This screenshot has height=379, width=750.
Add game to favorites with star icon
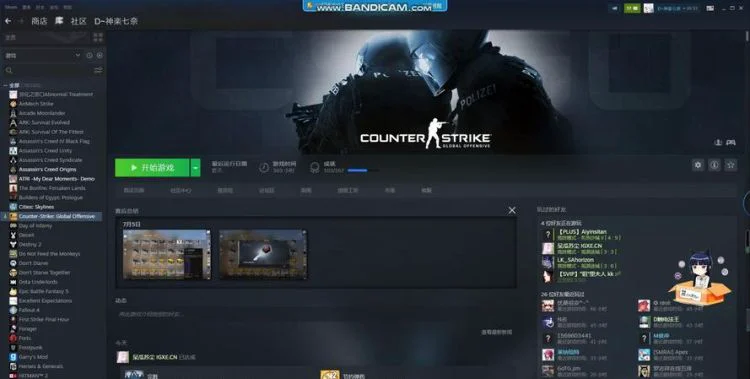730,165
